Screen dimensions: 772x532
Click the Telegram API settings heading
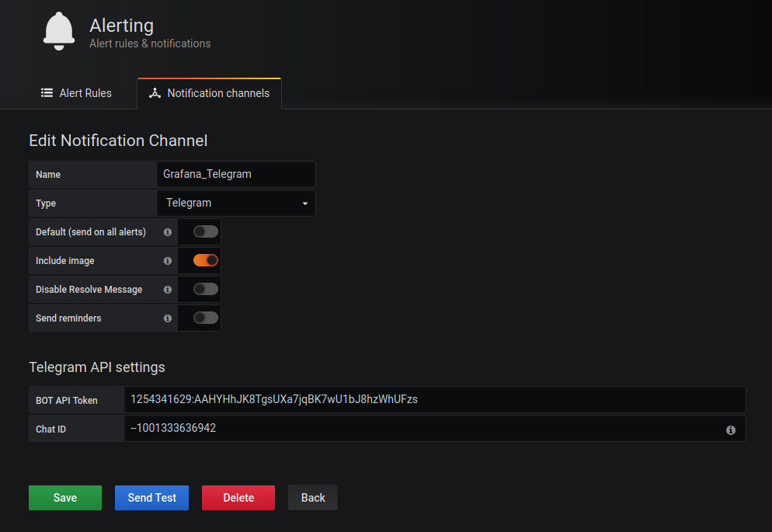97,367
